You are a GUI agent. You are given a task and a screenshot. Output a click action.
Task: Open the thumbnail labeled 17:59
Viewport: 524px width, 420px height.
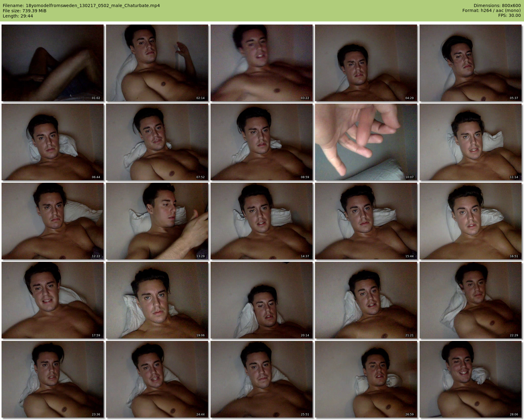(52, 300)
